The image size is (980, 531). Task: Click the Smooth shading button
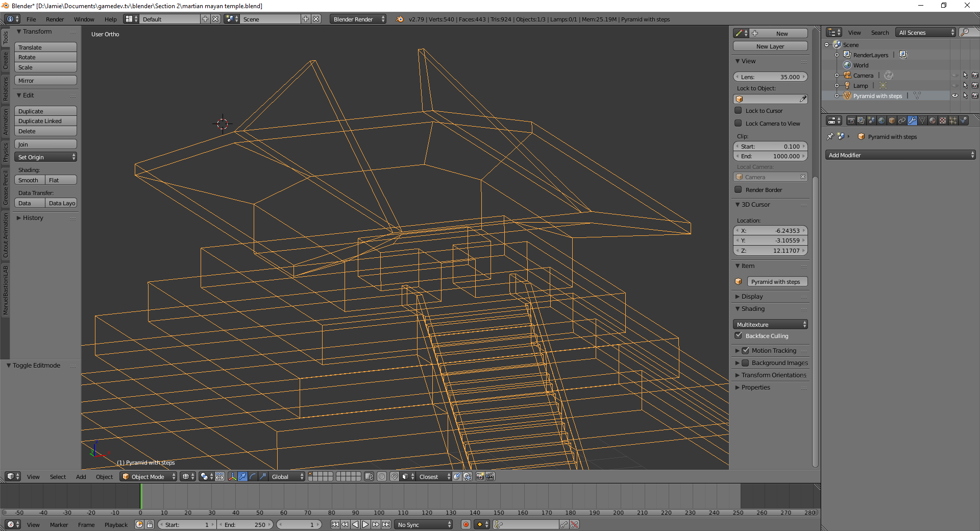pos(30,180)
